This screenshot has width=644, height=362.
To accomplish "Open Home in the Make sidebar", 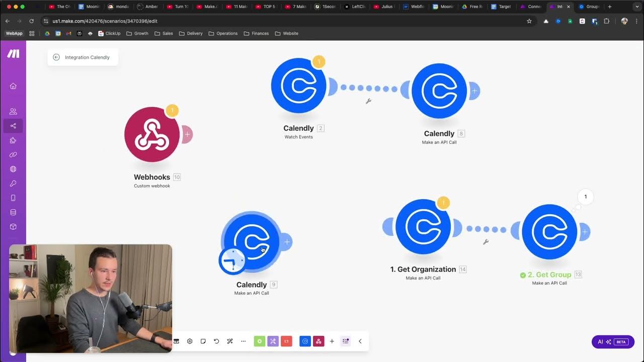I will click(x=13, y=86).
